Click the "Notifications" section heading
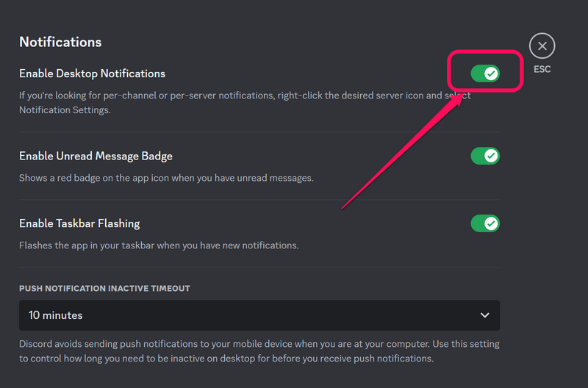The height and width of the screenshot is (388, 588). coord(60,42)
